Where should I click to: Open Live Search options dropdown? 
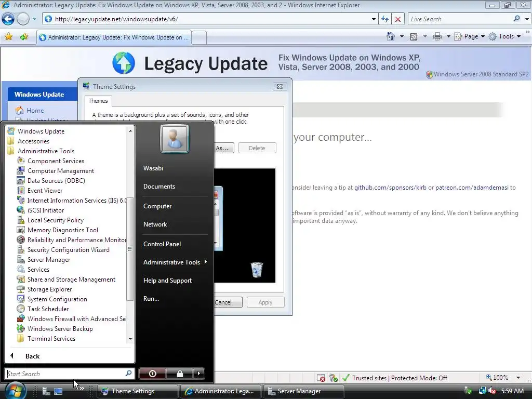pos(527,19)
